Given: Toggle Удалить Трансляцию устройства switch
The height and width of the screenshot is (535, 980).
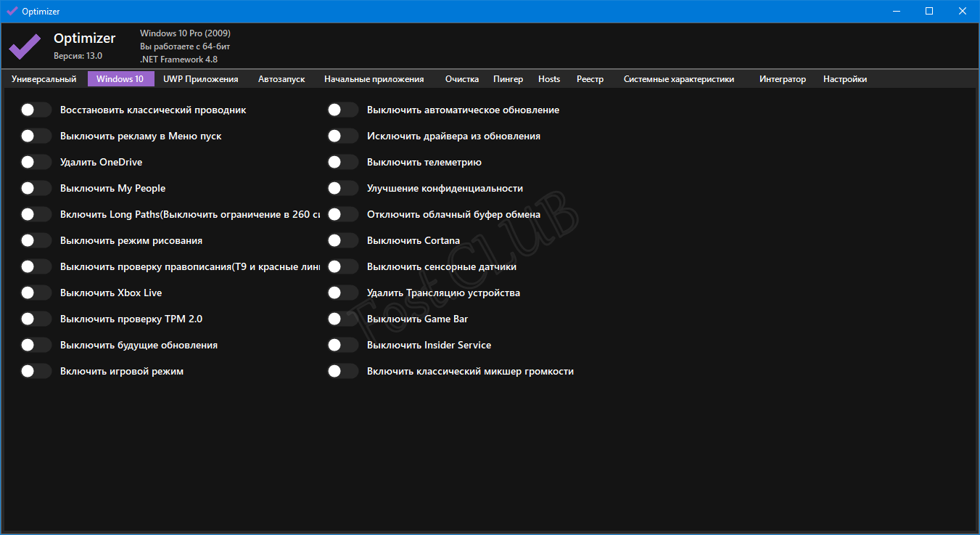Looking at the screenshot, I should coord(343,293).
